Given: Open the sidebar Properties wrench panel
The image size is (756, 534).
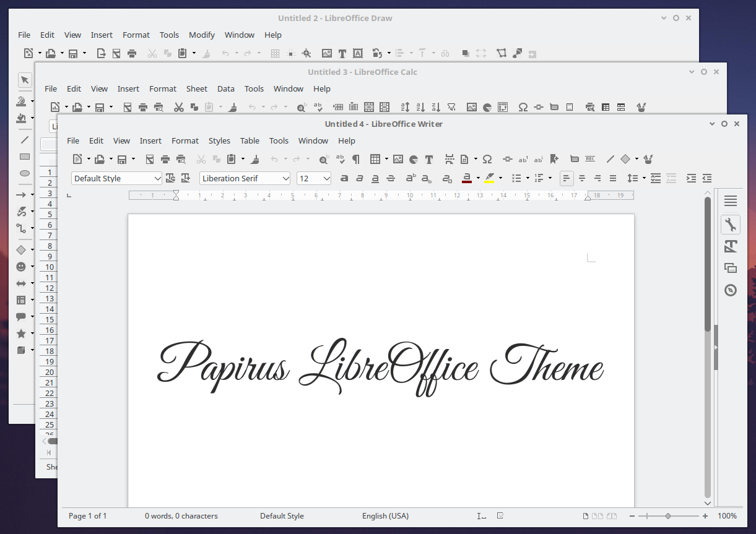Looking at the screenshot, I should [x=731, y=224].
